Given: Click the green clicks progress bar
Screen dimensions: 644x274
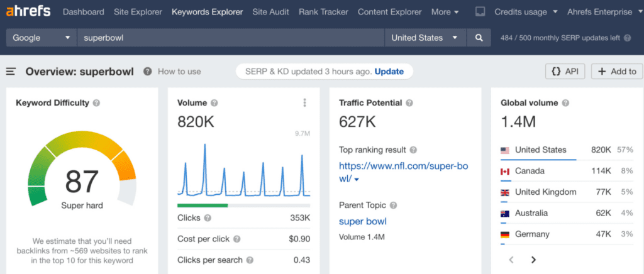Looking at the screenshot, I should coord(203,205).
